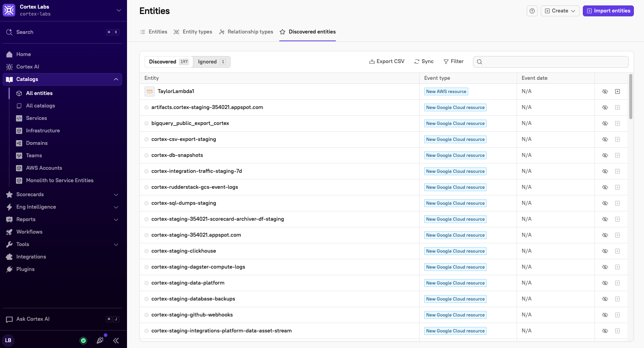Collapse the Catalogs section

click(116, 79)
